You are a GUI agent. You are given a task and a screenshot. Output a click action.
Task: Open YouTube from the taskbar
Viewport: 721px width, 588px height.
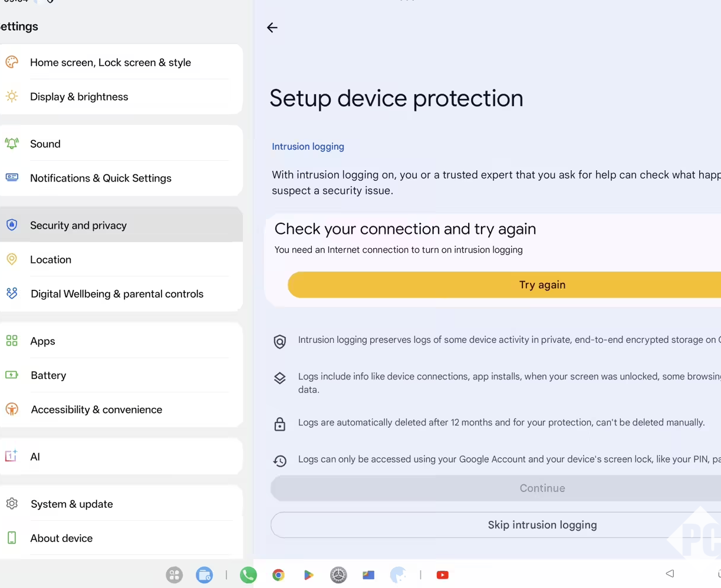point(442,575)
